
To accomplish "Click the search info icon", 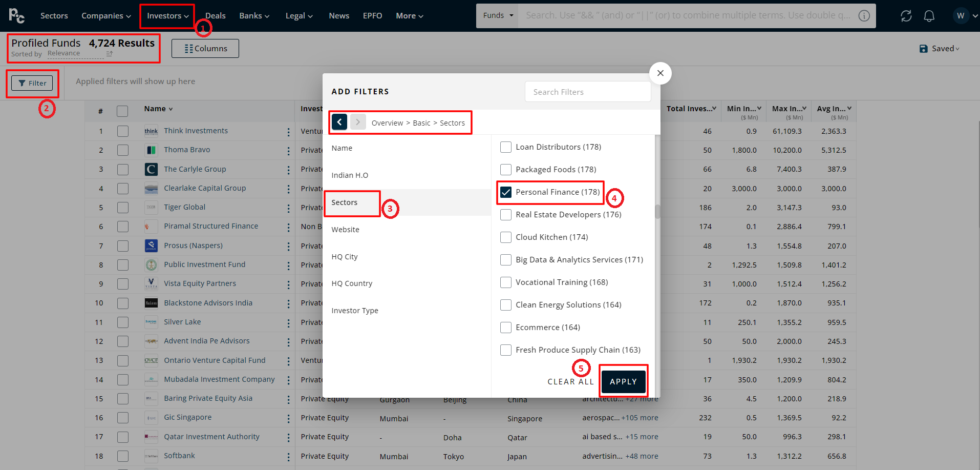I will (x=864, y=16).
